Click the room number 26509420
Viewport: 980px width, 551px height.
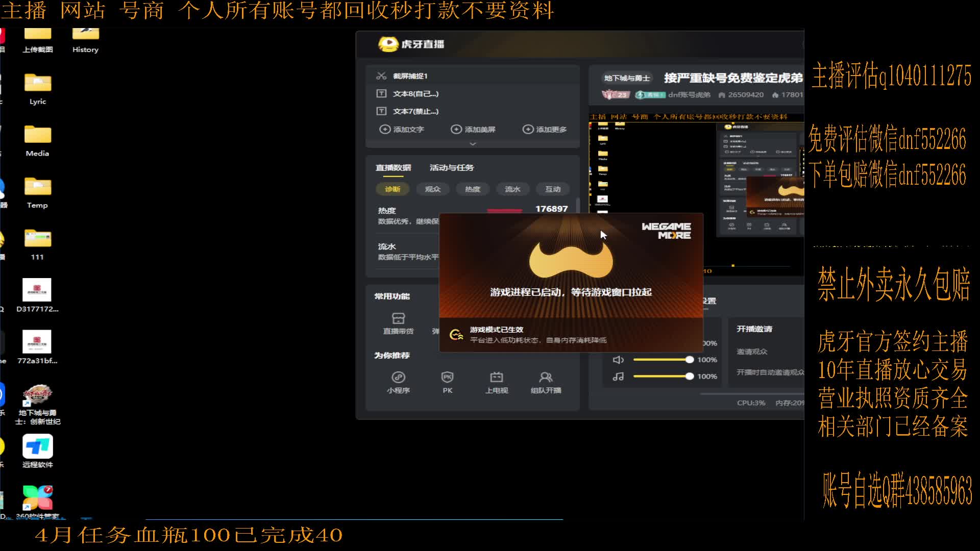741,95
